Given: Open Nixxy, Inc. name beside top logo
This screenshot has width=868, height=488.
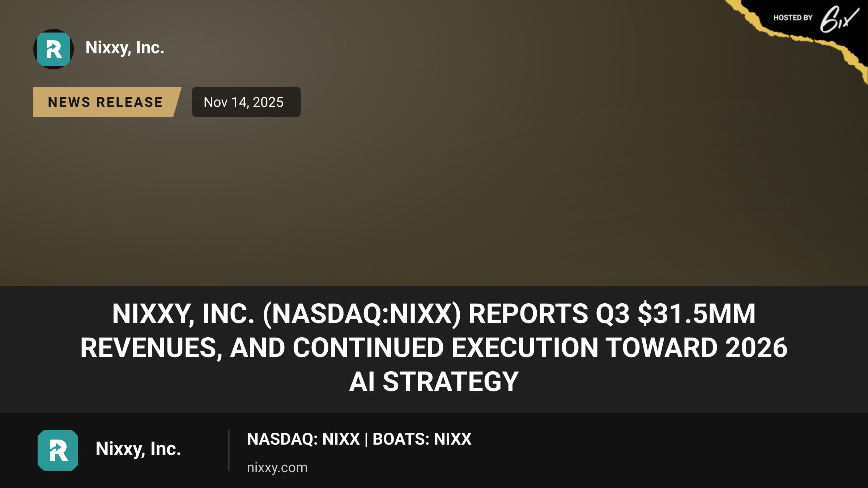Looking at the screenshot, I should pyautogui.click(x=125, y=48).
